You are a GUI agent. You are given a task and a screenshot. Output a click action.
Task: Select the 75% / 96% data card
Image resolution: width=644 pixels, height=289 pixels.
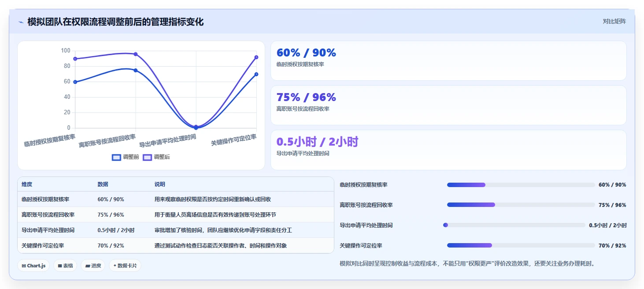[x=448, y=105]
